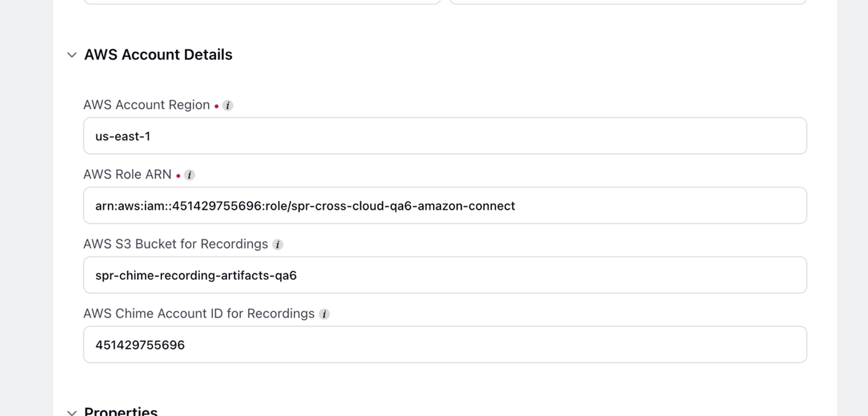Click the partially visible left field at top
868x416 pixels.
(x=262, y=2)
